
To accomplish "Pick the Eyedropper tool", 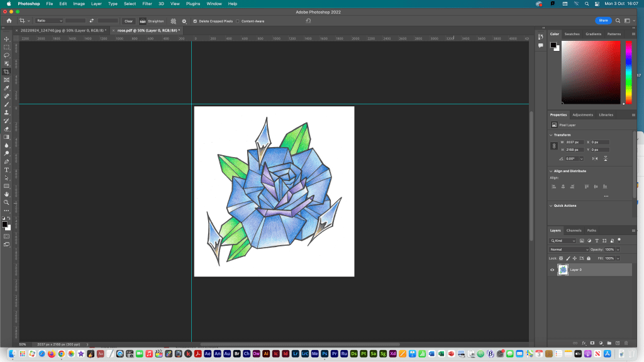I will coord(6,88).
